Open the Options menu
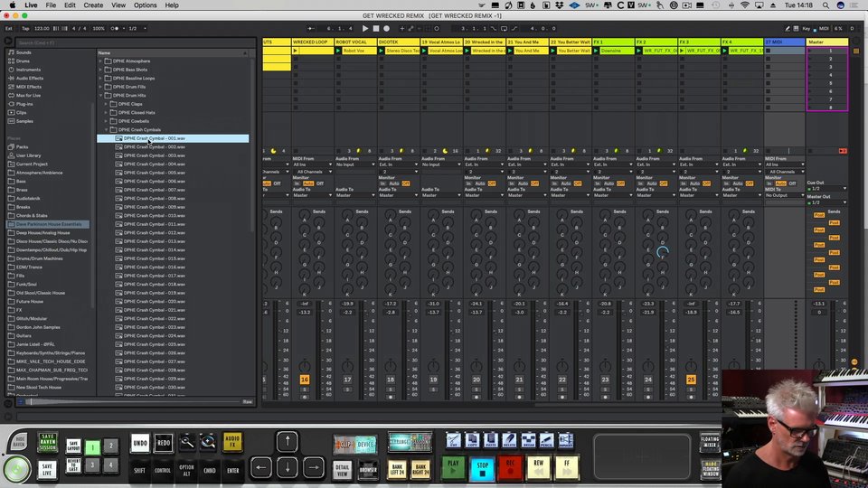The height and width of the screenshot is (488, 868). click(x=145, y=5)
